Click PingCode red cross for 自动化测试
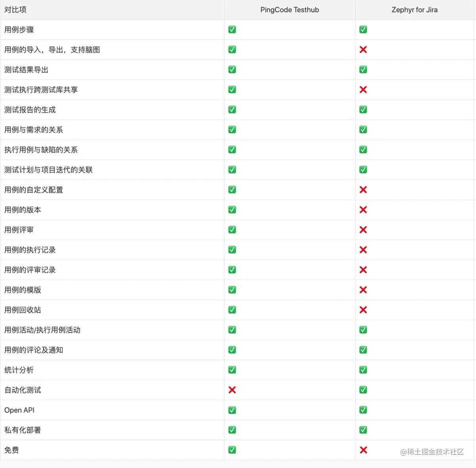 [232, 390]
